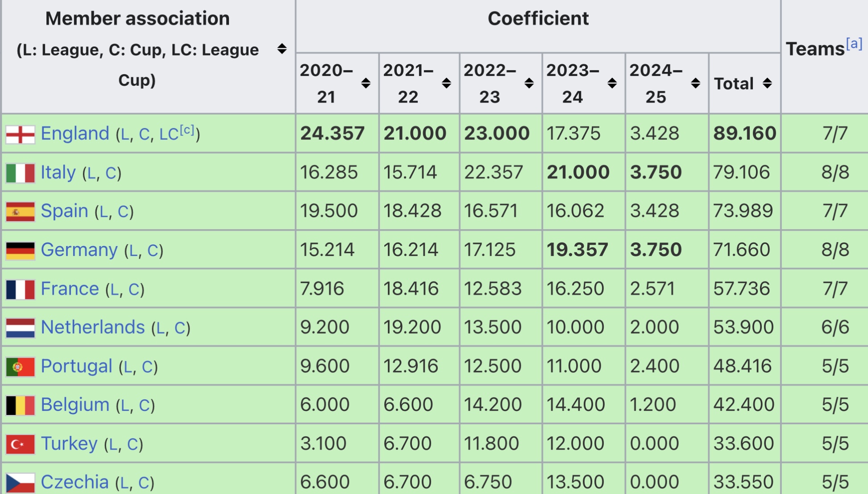Image resolution: width=868 pixels, height=494 pixels.
Task: Select Czechia total value 33.550
Action: 743,482
